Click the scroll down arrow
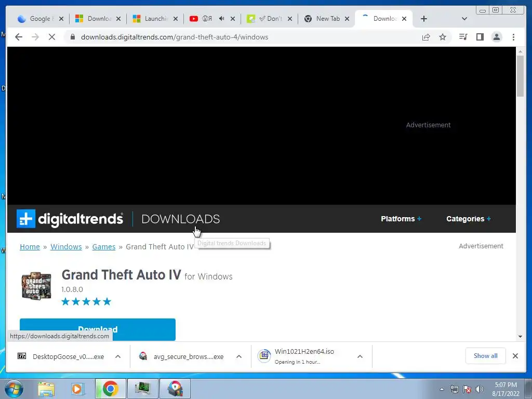Image resolution: width=532 pixels, height=399 pixels. (520, 337)
